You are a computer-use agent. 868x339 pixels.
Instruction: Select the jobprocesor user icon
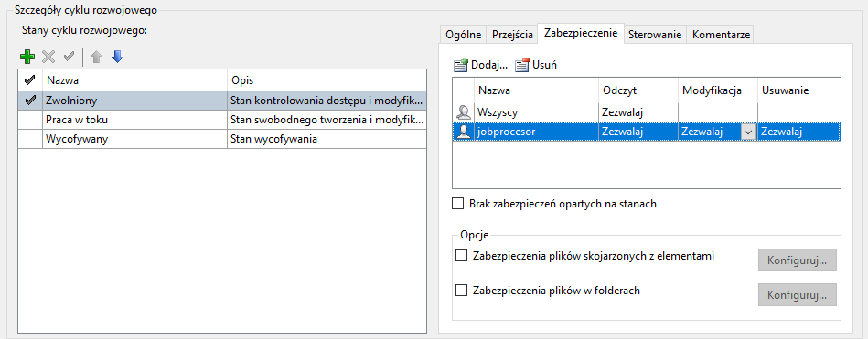tap(463, 132)
